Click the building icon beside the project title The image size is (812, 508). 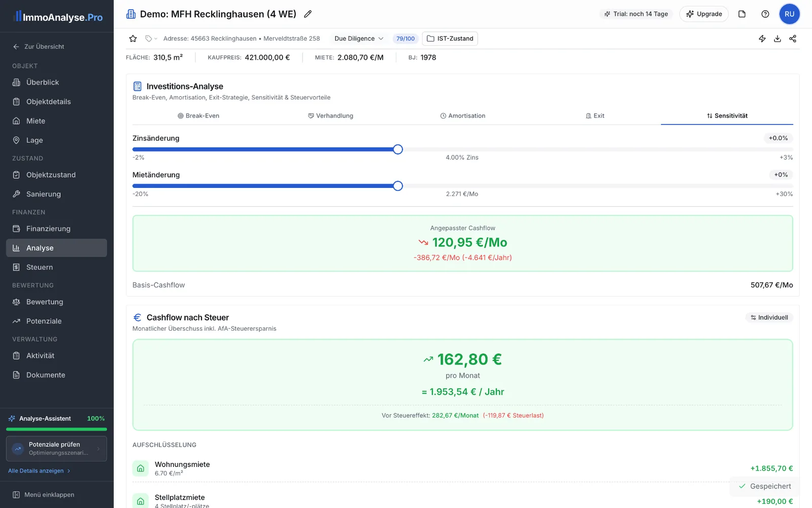click(x=131, y=14)
